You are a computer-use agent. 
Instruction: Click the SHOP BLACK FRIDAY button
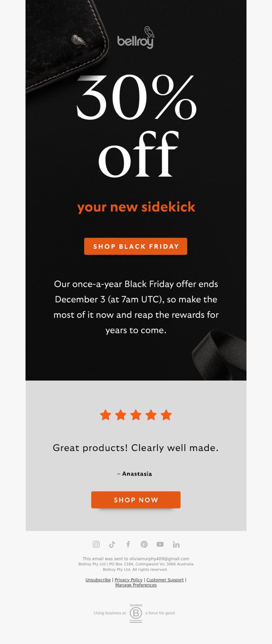point(136,246)
